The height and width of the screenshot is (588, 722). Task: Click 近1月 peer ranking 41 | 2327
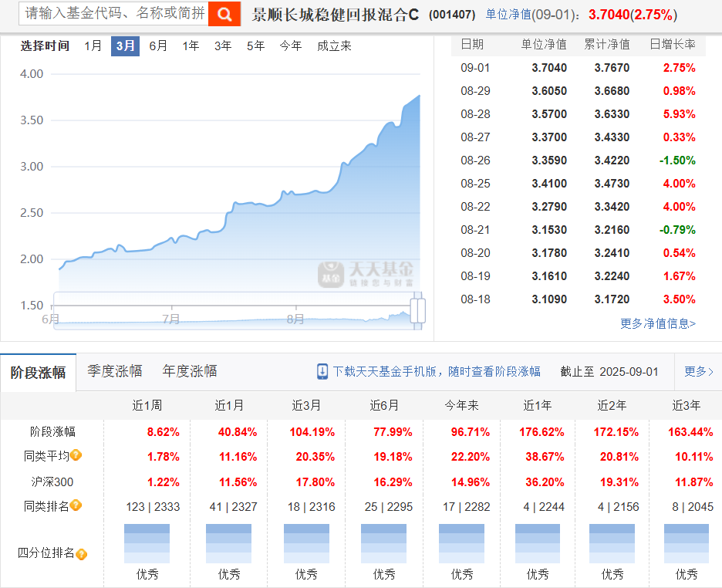point(234,507)
